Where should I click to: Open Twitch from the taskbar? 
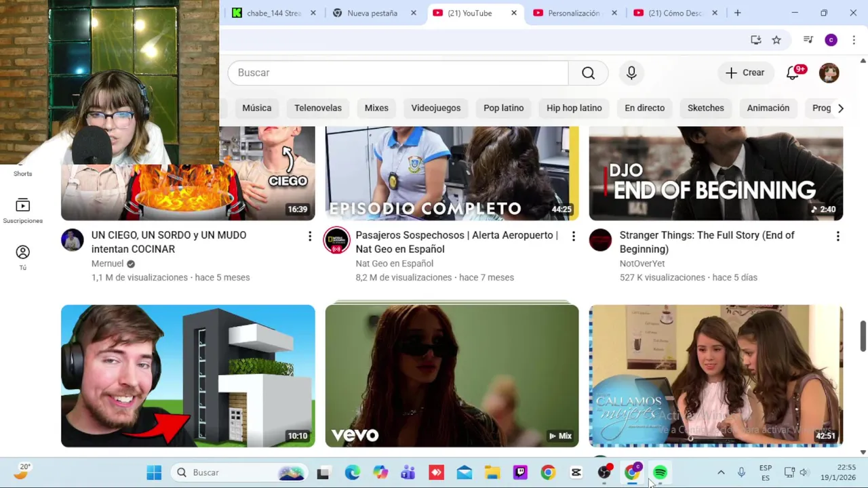[520, 472]
